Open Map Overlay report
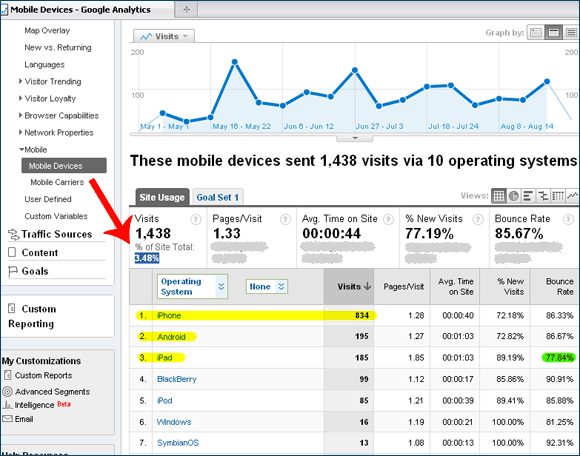580x456 pixels. coord(47,31)
